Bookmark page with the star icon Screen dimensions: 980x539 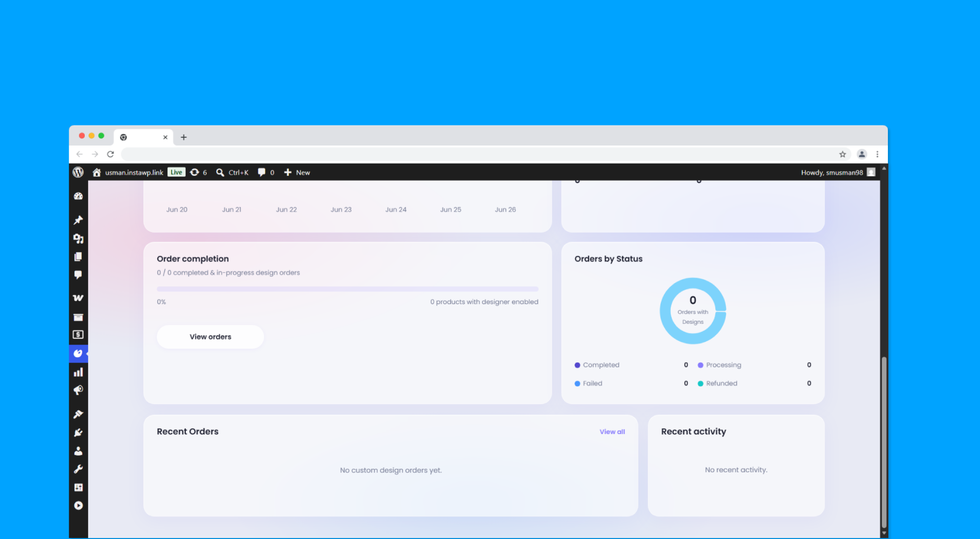(x=842, y=154)
